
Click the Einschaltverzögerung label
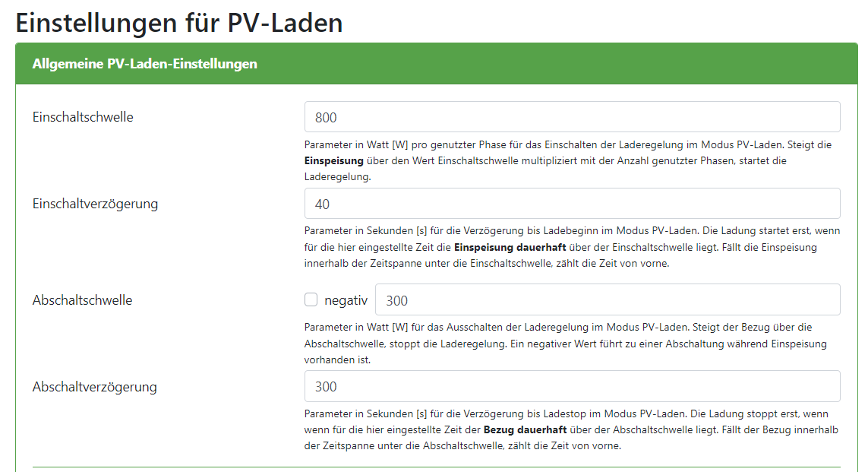tap(95, 204)
